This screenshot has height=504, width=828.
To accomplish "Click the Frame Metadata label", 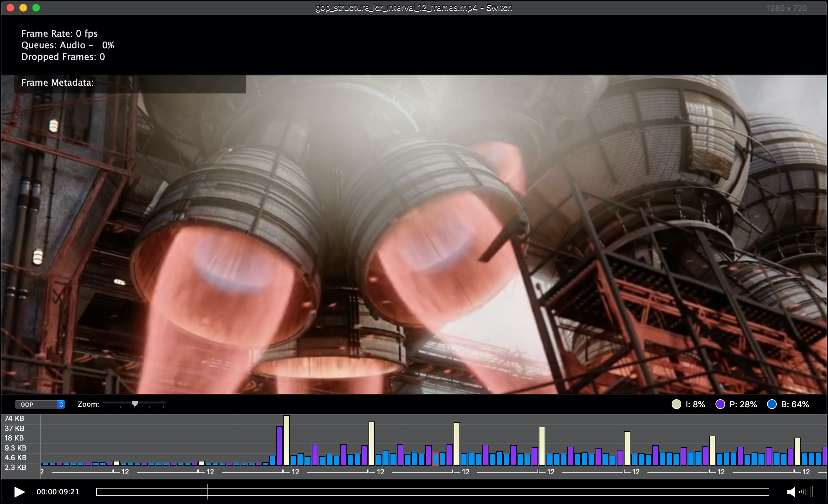I will pos(57,82).
